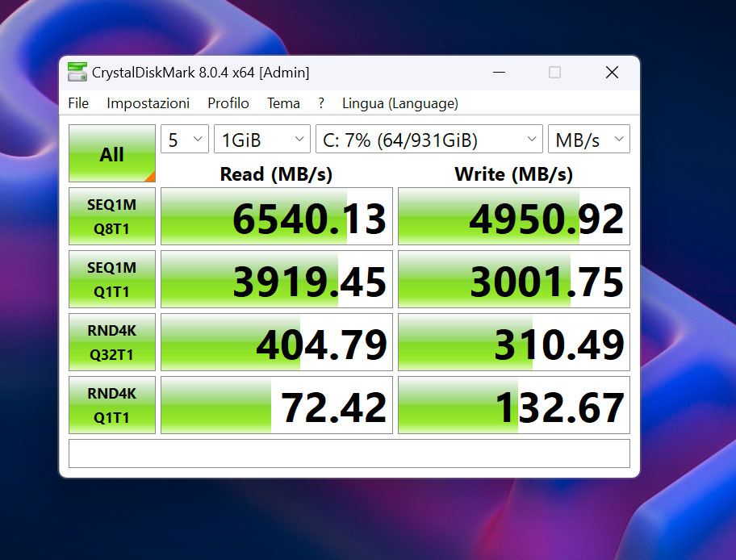Click the SEQ1M Q8T1 read result 6540.13
Screen dimensions: 736x560
[277, 216]
